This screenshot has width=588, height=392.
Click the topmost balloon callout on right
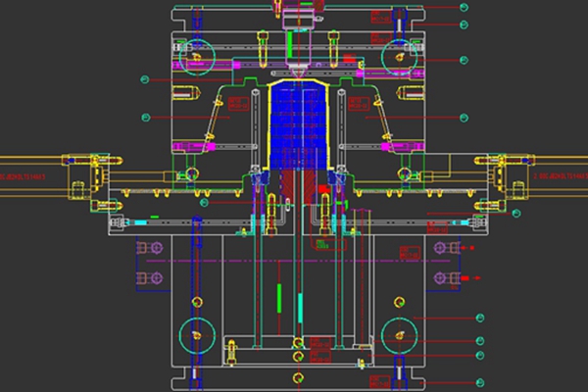464,8
